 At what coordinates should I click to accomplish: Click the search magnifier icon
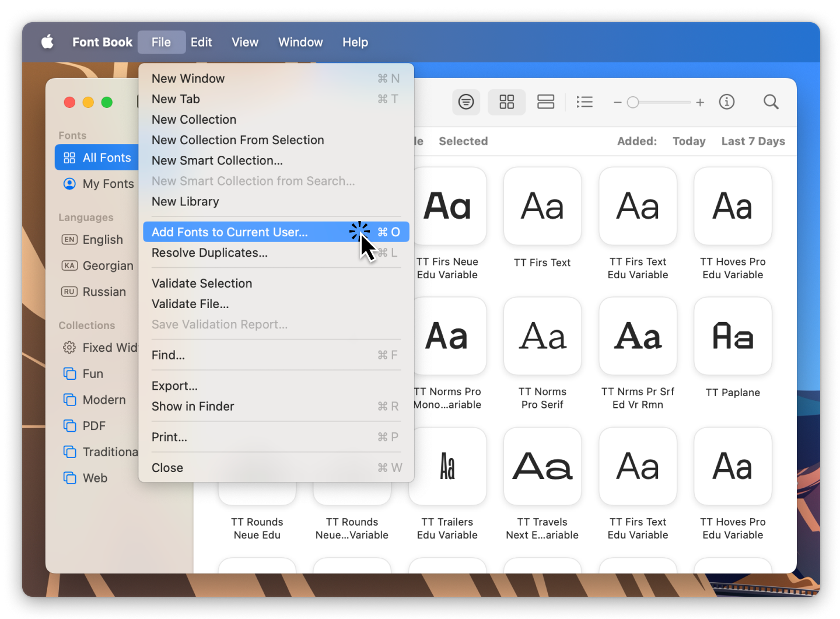coord(771,102)
